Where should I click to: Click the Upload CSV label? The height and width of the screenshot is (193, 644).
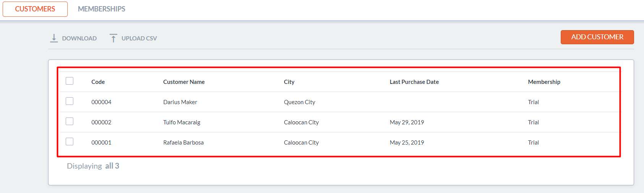coord(139,39)
